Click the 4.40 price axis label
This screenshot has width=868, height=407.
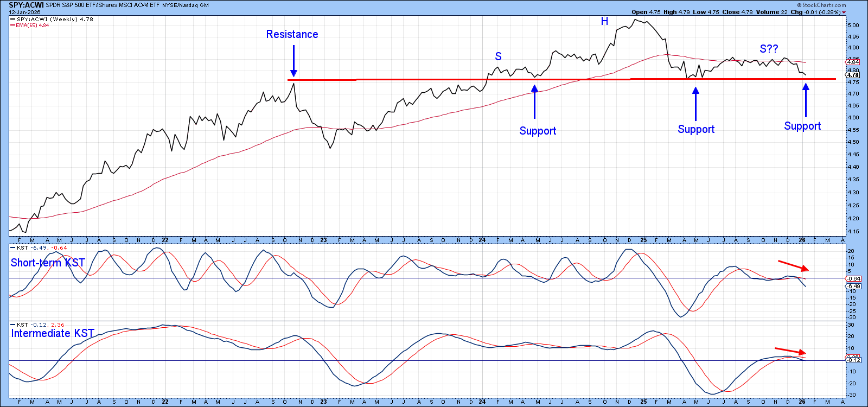click(853, 167)
